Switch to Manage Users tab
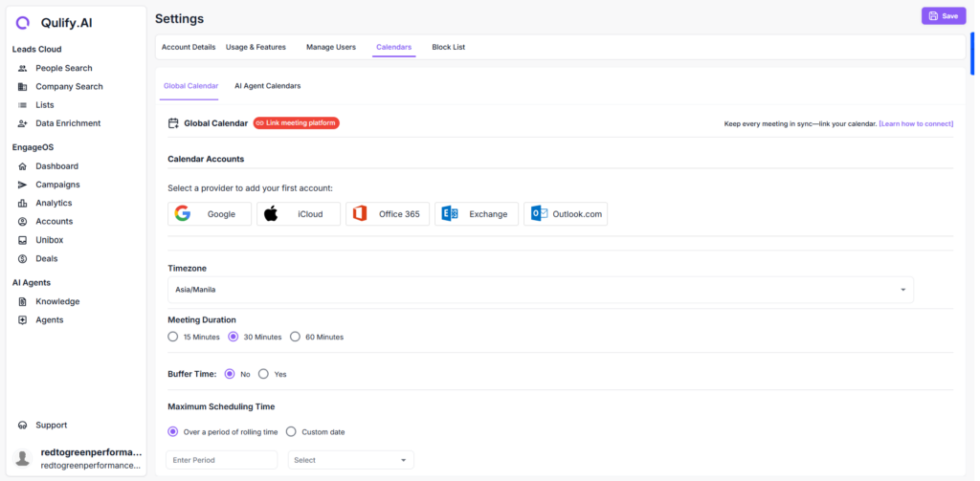Viewport: 980px width, 481px height. (330, 47)
